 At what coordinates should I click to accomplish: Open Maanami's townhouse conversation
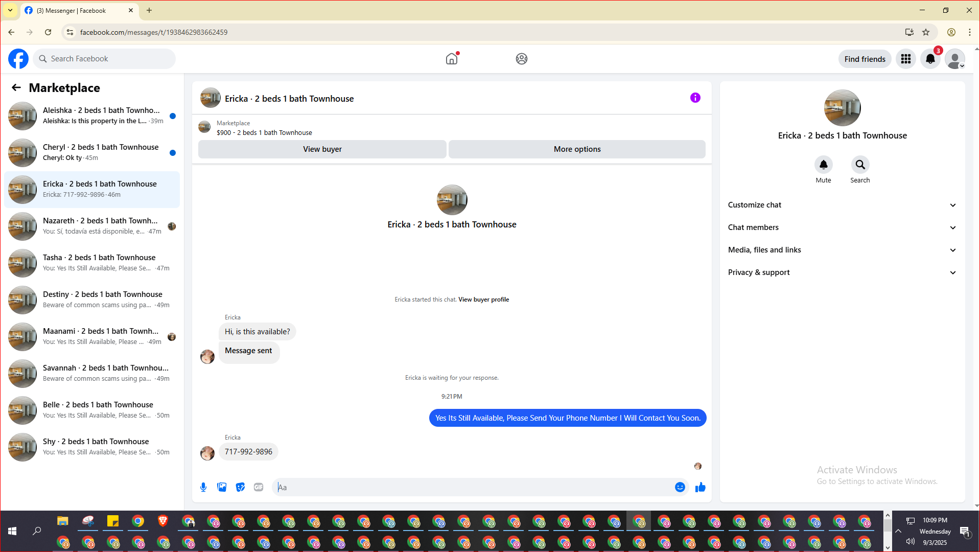coord(92,337)
